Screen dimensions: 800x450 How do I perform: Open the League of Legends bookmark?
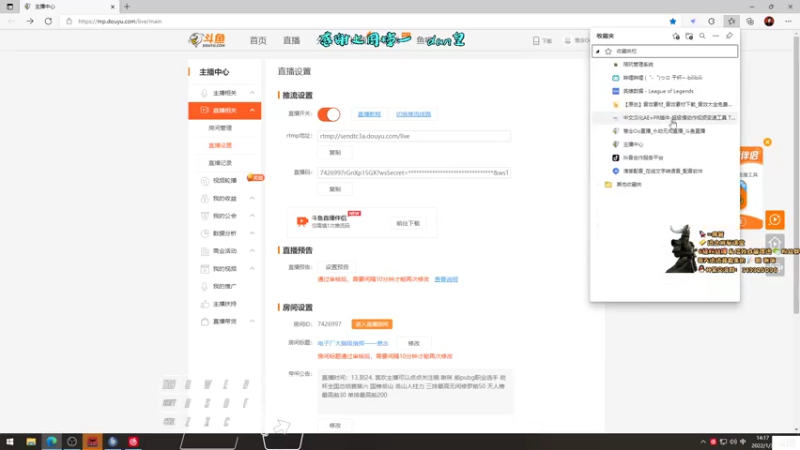[665, 91]
